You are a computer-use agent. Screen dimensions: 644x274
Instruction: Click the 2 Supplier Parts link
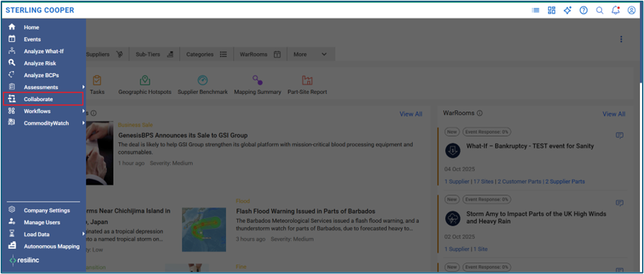(x=565, y=182)
